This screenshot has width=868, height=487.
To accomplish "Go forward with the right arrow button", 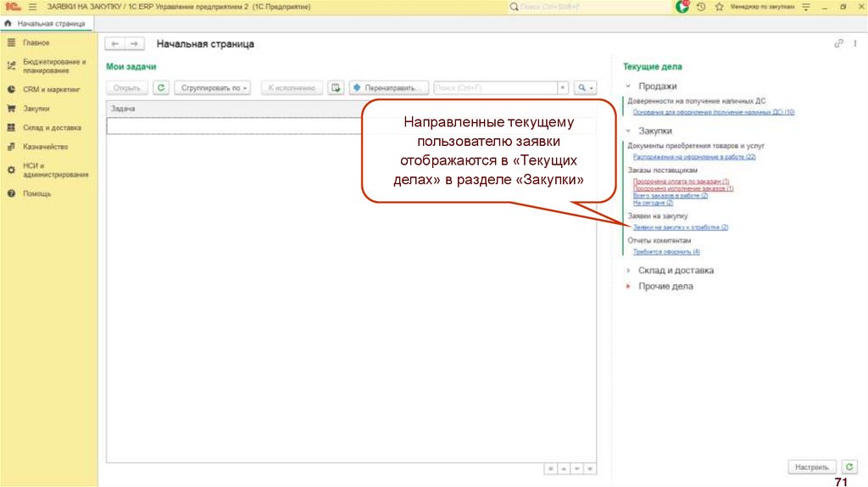I will tap(135, 44).
